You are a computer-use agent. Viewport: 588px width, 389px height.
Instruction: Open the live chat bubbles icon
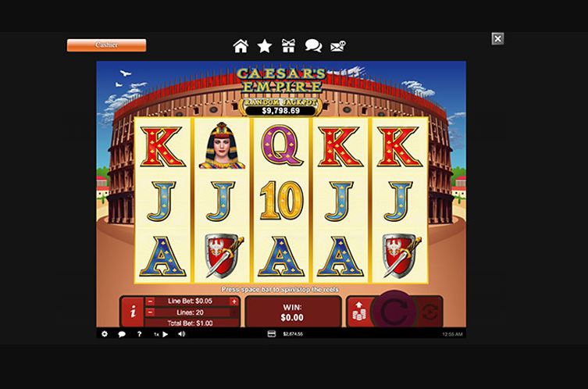point(313,46)
